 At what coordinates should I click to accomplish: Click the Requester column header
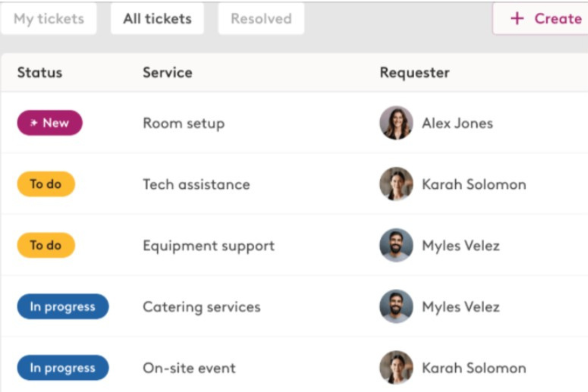pyautogui.click(x=414, y=73)
